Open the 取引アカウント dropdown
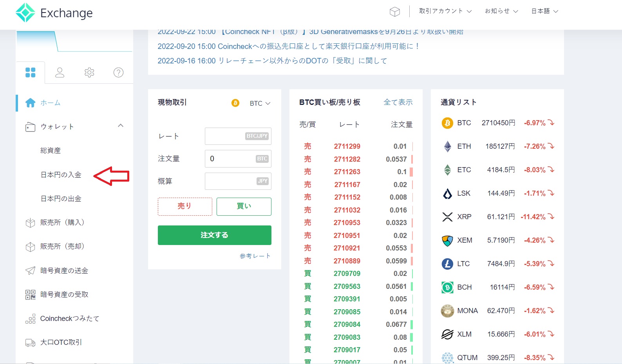622x364 pixels. coord(445,11)
